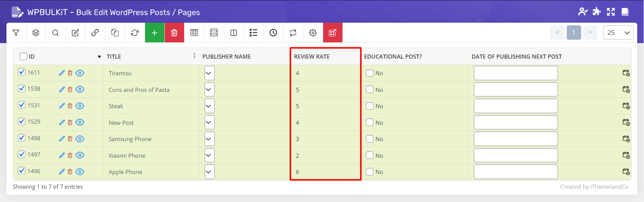
Task: Click the pencil edit icon for Tiramisu
Action: [x=62, y=73]
